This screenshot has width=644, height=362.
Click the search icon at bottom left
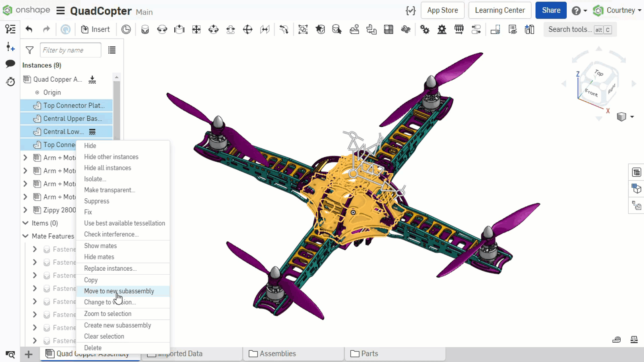pos(10,355)
